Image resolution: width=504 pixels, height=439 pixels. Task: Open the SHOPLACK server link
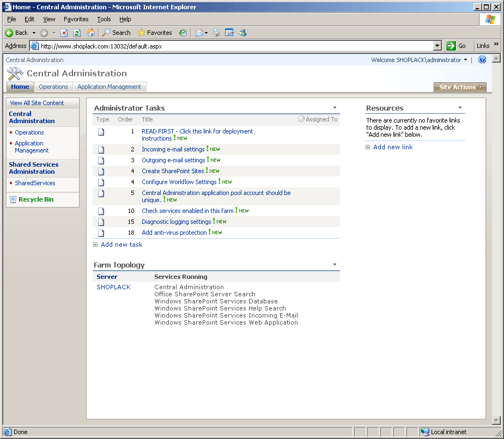(113, 287)
